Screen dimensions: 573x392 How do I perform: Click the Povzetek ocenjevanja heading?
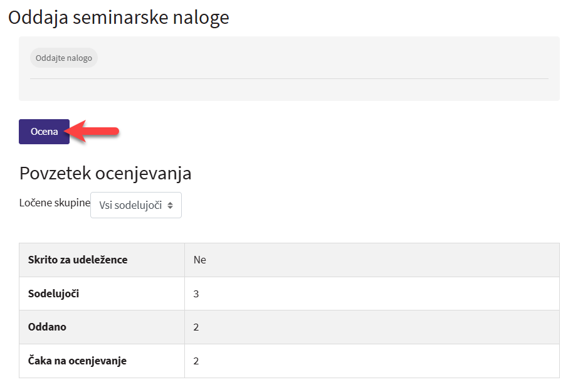[x=105, y=173]
